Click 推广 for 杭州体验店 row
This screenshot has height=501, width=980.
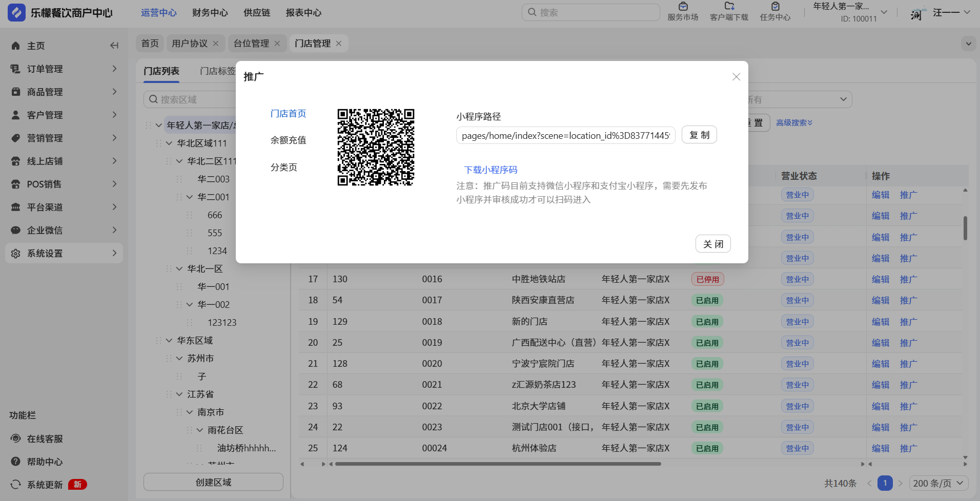pos(909,448)
